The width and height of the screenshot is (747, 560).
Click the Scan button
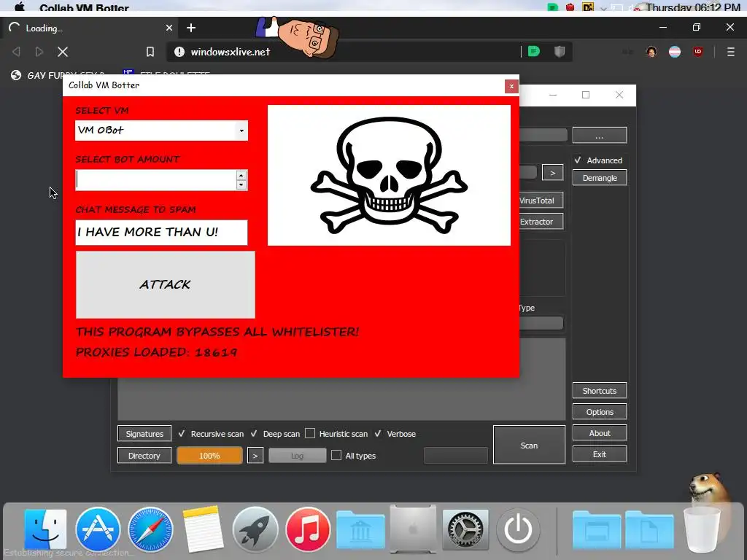530,446
